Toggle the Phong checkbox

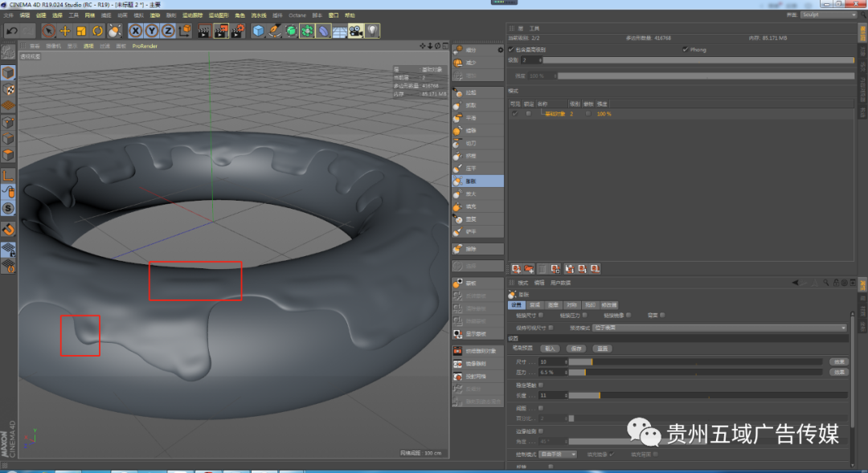pyautogui.click(x=686, y=49)
